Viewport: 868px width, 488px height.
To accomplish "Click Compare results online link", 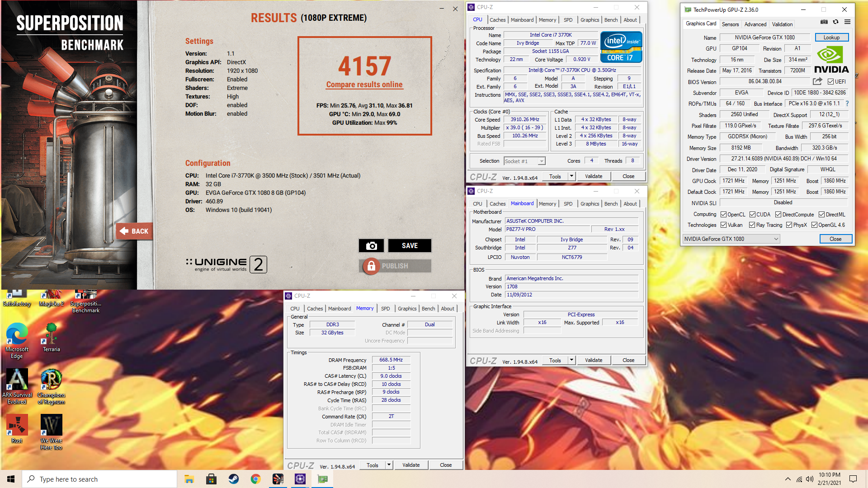I will pos(364,84).
